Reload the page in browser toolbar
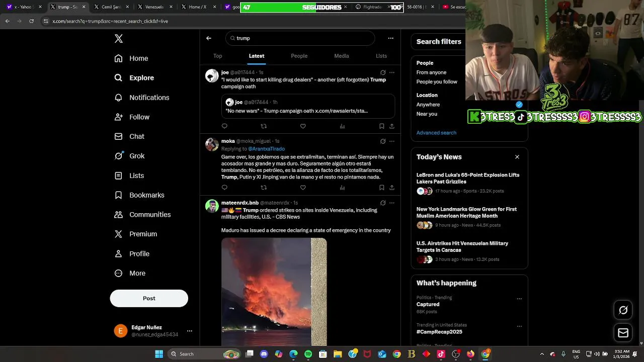The image size is (644, 362). [x=32, y=21]
